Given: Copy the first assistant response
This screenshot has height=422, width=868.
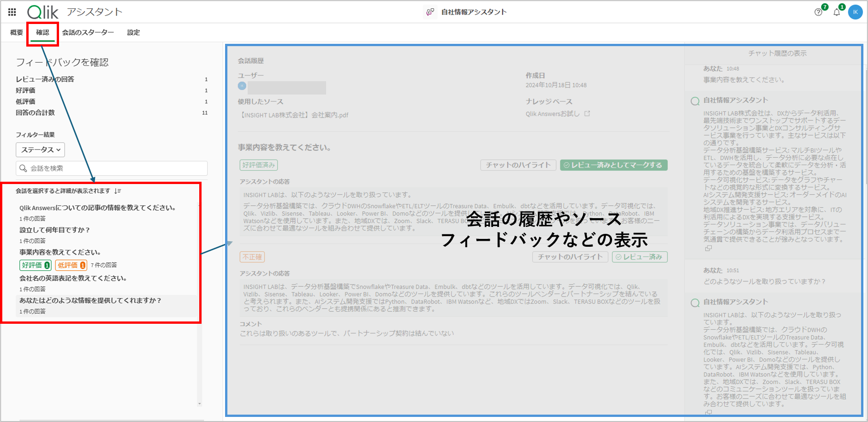Looking at the screenshot, I should [x=708, y=248].
